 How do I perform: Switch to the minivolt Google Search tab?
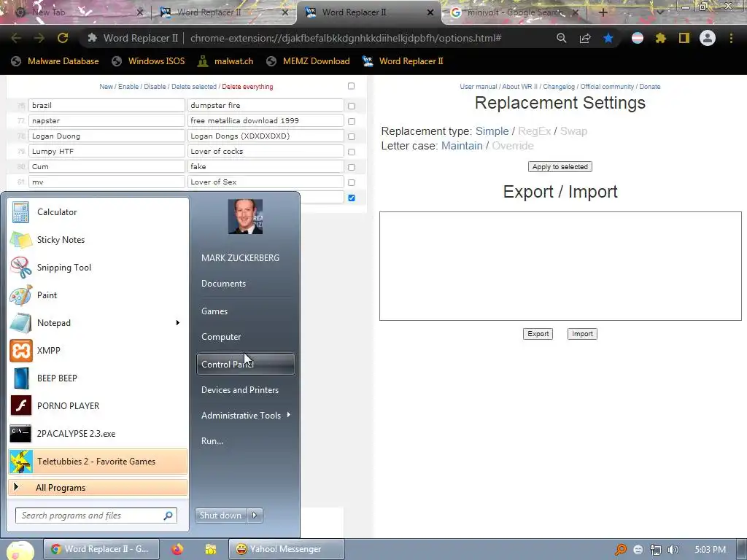click(x=514, y=12)
